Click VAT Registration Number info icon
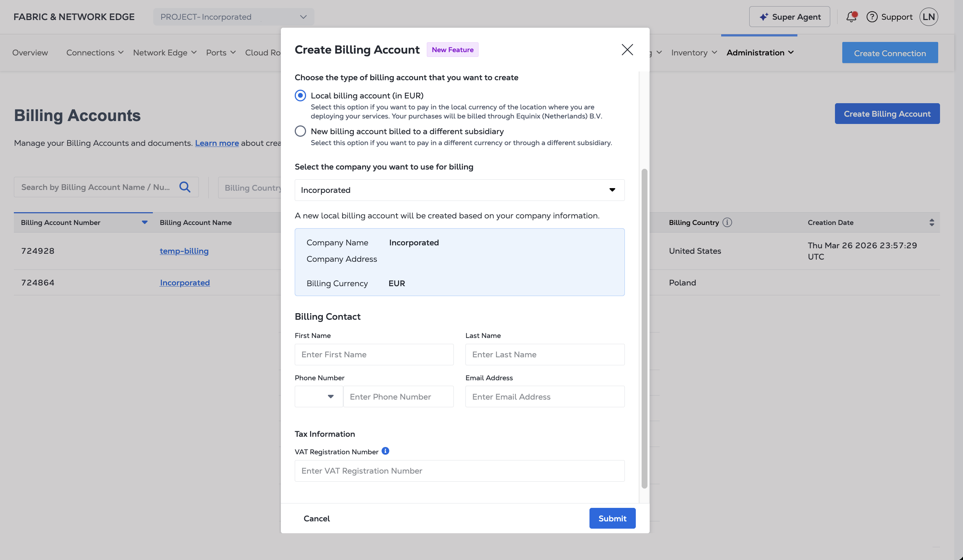The height and width of the screenshot is (560, 963). click(x=385, y=451)
